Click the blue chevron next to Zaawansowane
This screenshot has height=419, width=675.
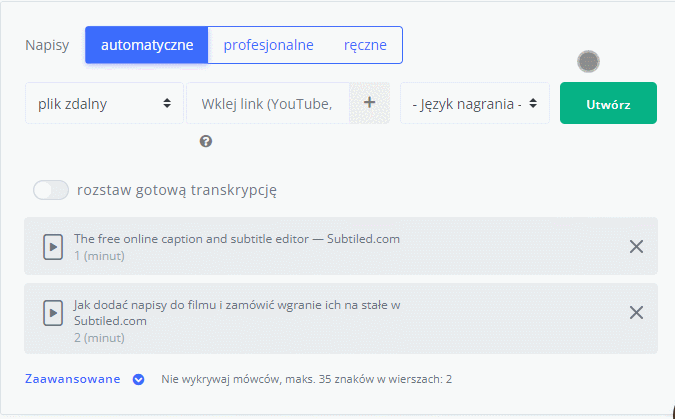pyautogui.click(x=139, y=379)
